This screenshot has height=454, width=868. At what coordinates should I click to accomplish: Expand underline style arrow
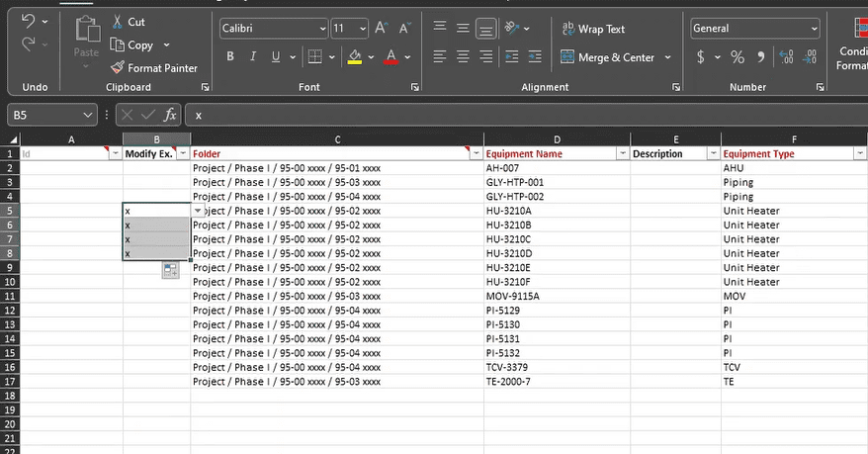[x=293, y=56]
